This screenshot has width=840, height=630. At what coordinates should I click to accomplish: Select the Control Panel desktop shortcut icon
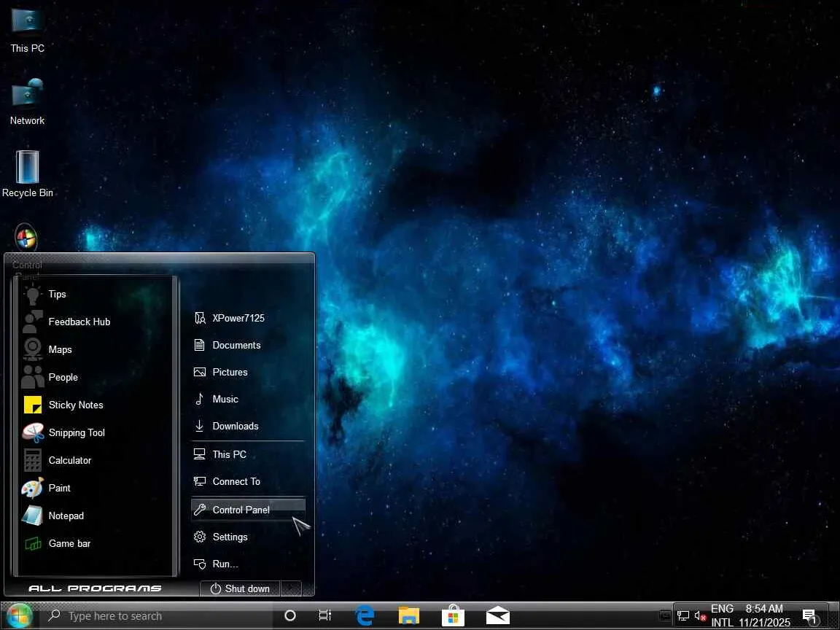coord(26,237)
